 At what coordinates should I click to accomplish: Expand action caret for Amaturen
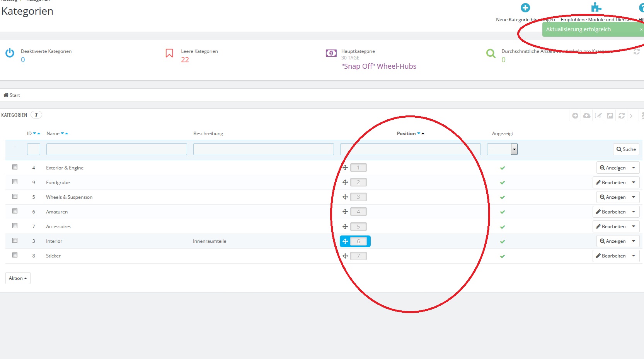coord(634,212)
